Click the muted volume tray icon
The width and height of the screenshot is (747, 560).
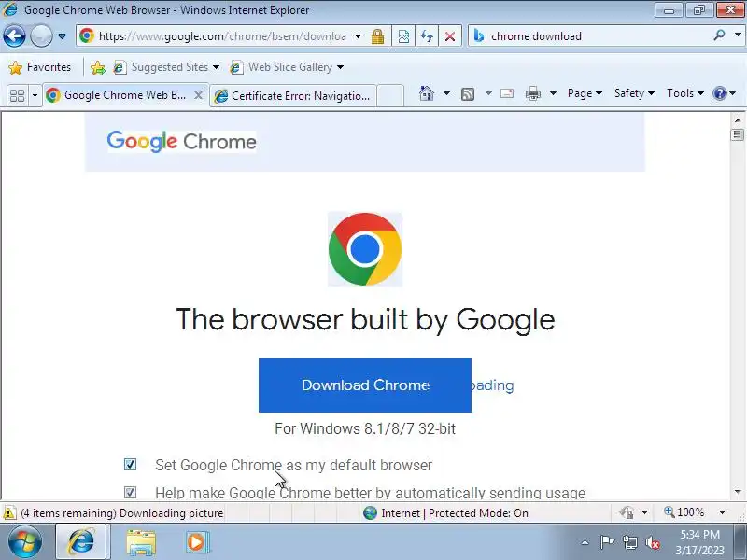pos(652,542)
